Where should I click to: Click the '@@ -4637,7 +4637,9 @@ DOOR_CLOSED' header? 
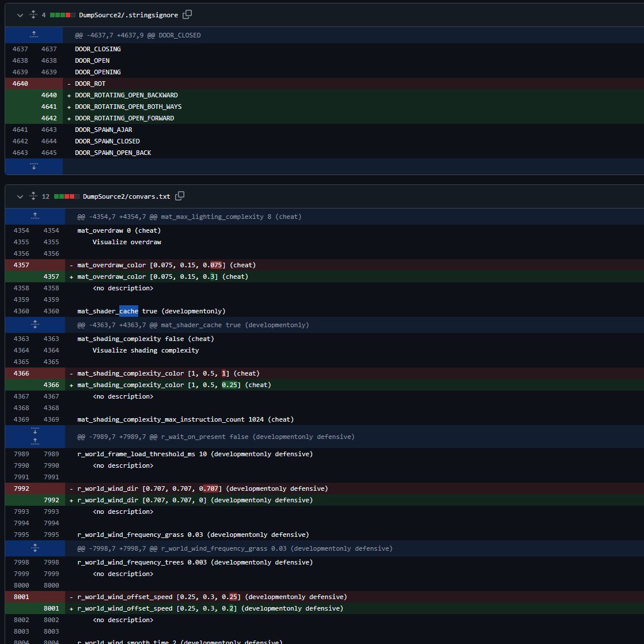point(138,35)
